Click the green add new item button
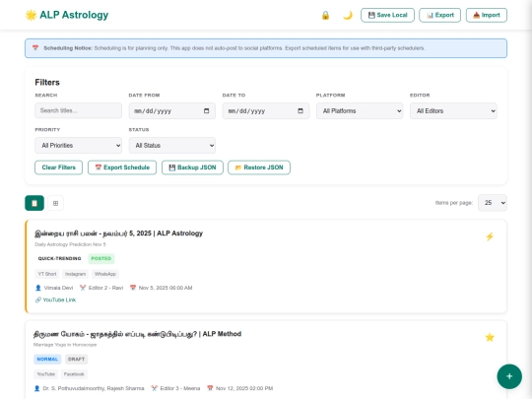 coord(509,376)
